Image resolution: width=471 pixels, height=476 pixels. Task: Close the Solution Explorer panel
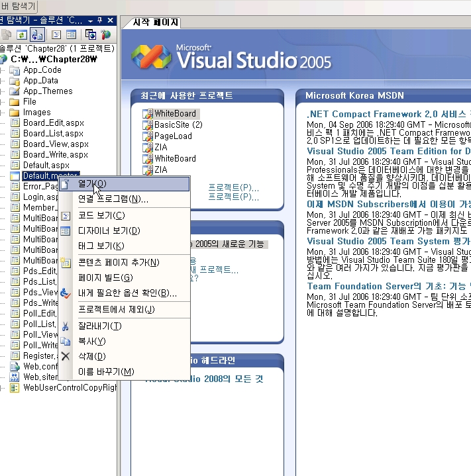tap(111, 21)
